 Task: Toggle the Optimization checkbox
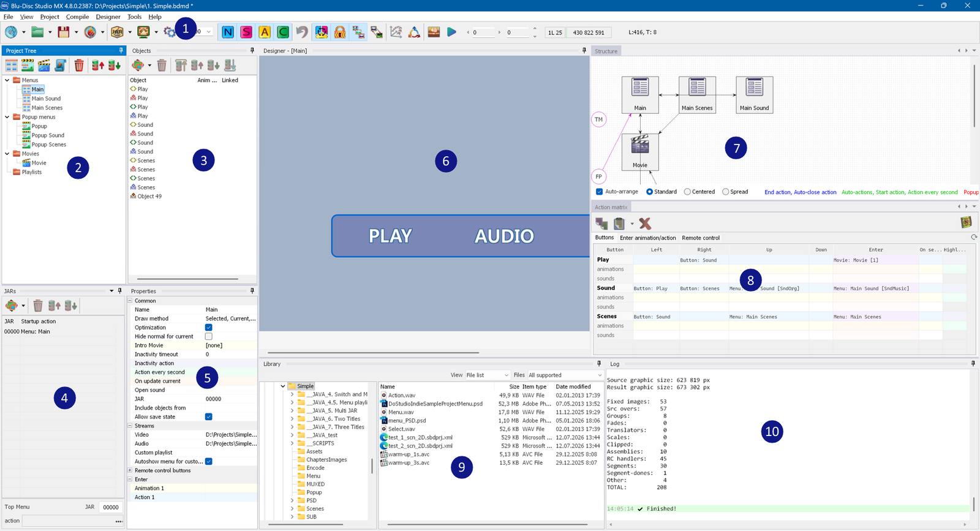(x=209, y=328)
